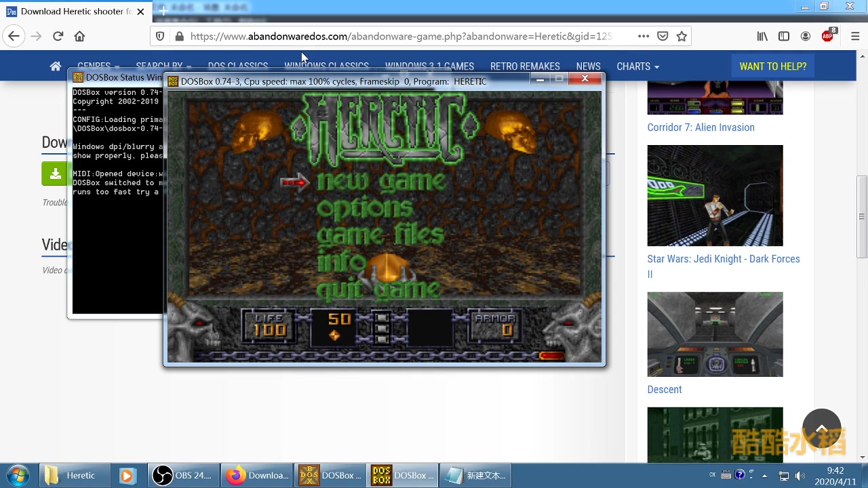Click WANT TO HELP? button
This screenshot has height=488, width=868.
(773, 66)
